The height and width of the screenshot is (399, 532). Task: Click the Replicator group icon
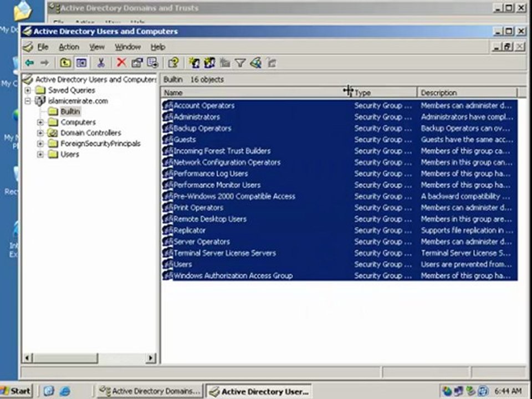[167, 231]
